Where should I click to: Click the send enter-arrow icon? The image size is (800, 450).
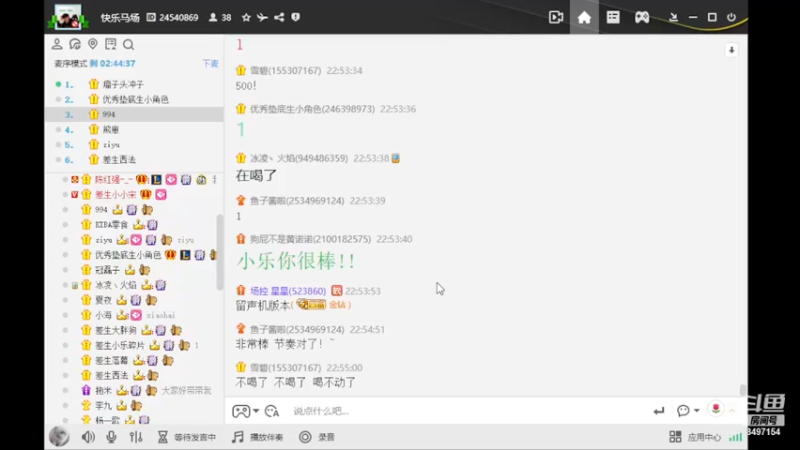(x=659, y=411)
